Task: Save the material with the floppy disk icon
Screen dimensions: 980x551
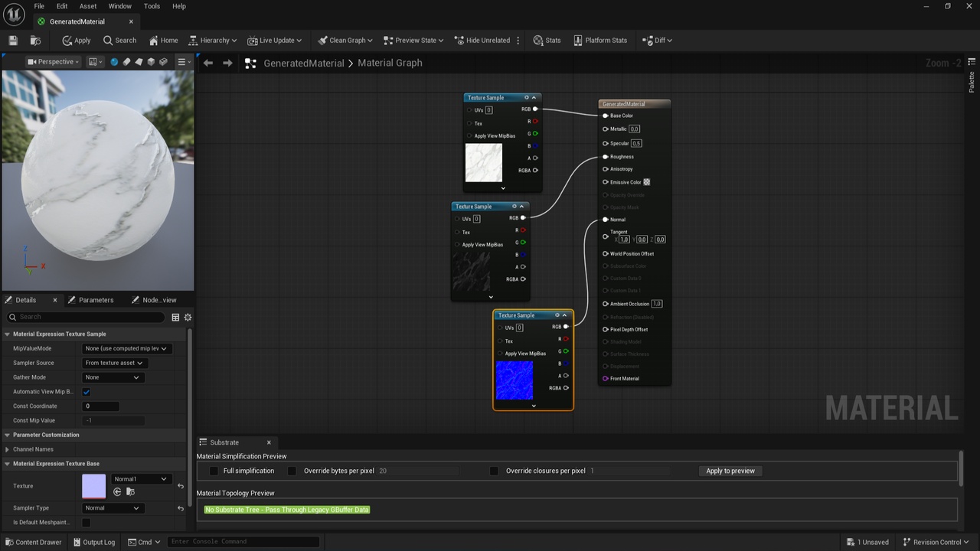Action: pos(13,41)
